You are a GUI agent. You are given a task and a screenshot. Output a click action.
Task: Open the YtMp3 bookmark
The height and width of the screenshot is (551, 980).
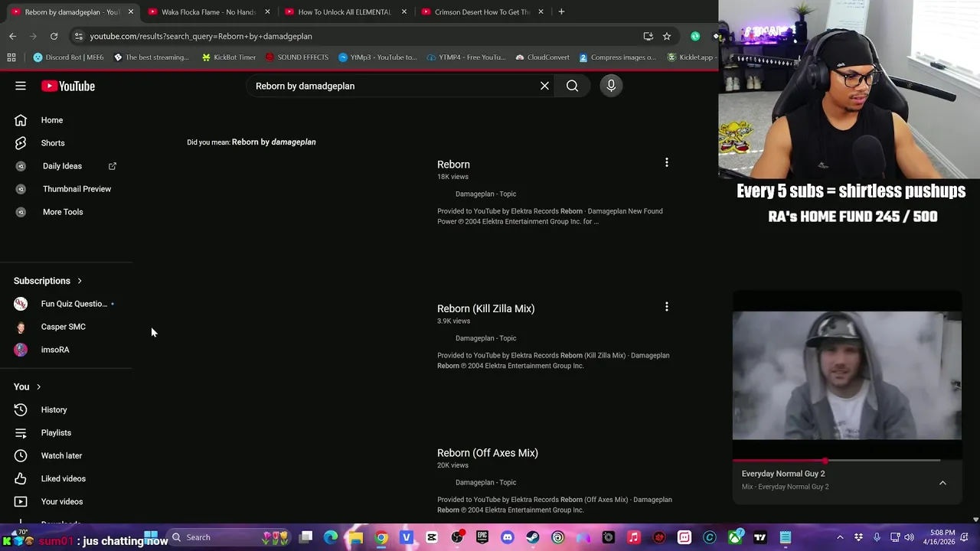pyautogui.click(x=377, y=57)
